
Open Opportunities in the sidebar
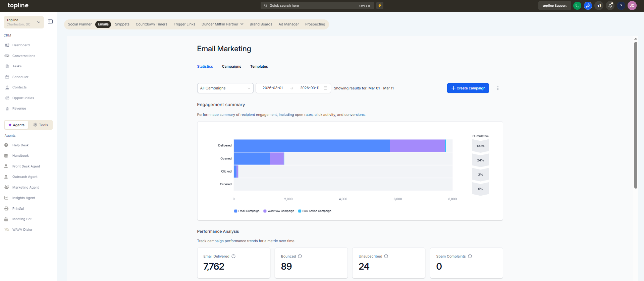[x=23, y=98]
